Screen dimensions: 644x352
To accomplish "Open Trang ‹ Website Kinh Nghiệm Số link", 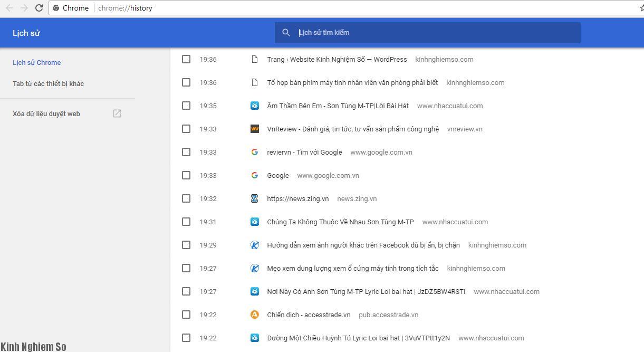I will [337, 59].
